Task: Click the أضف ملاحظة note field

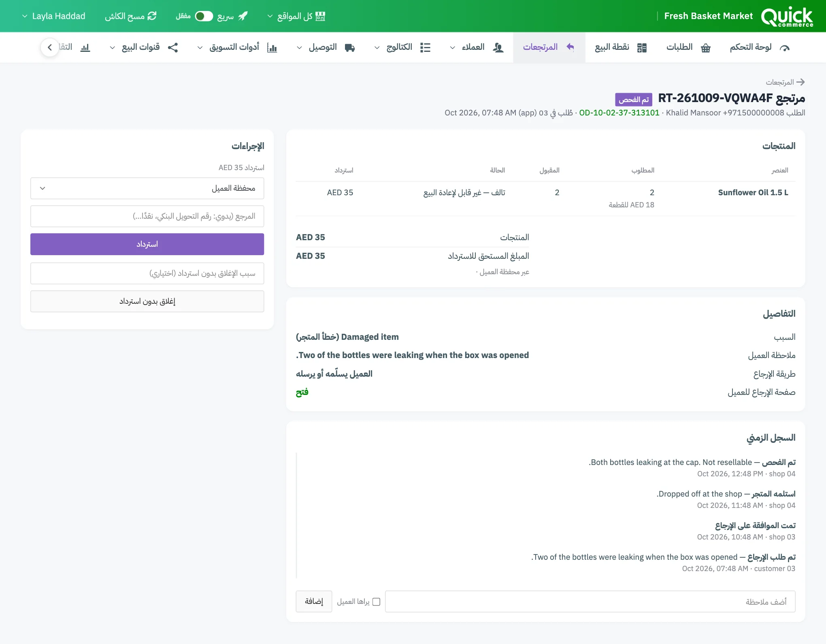Action: (x=590, y=601)
